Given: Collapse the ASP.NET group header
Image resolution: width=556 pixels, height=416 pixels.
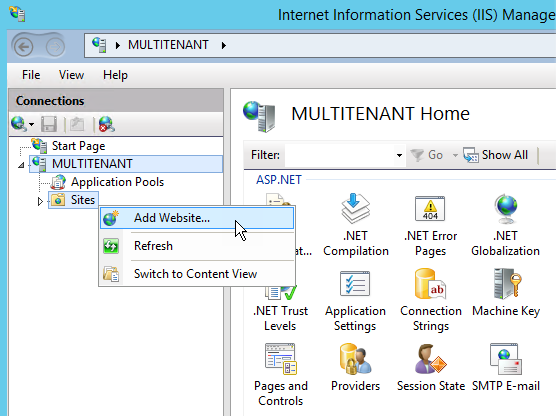Looking at the screenshot, I should pos(279,180).
